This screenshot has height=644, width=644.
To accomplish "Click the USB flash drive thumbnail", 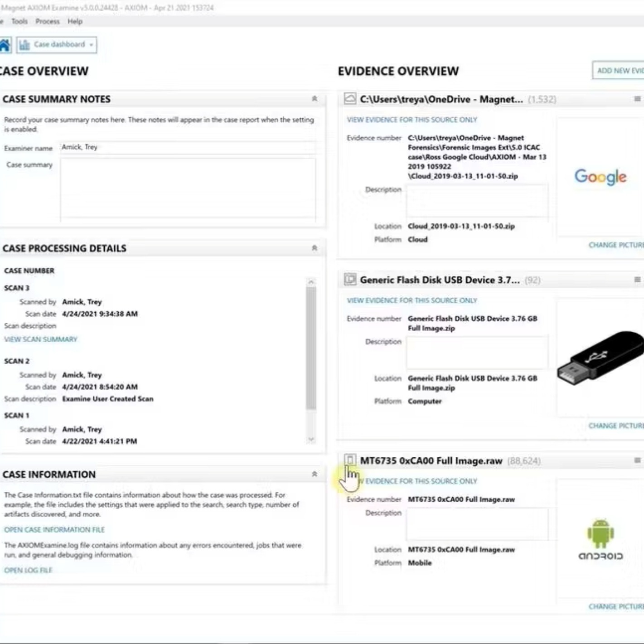I will pyautogui.click(x=600, y=358).
